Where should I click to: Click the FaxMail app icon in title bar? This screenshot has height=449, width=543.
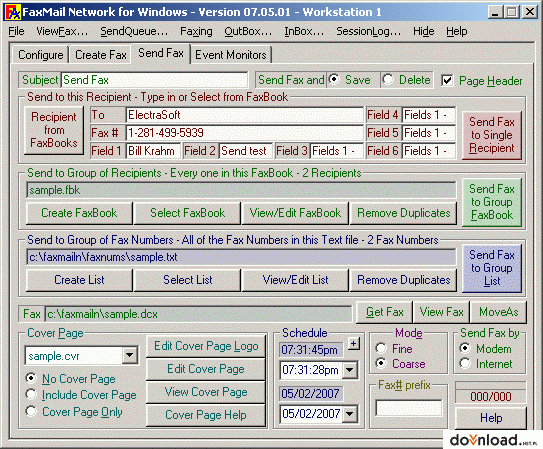pos(14,12)
